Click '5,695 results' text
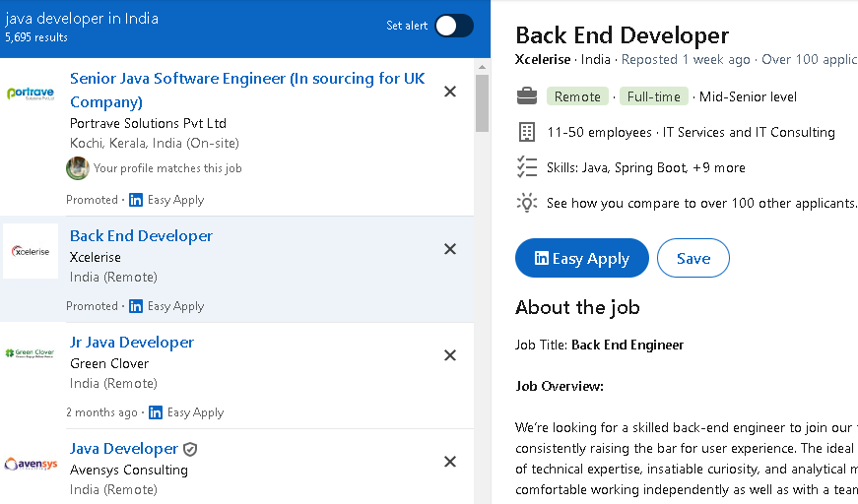The image size is (858, 504). point(36,37)
